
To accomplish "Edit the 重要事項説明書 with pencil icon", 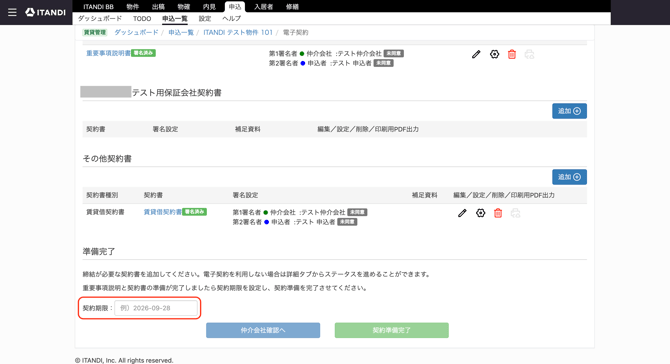I will (x=476, y=54).
